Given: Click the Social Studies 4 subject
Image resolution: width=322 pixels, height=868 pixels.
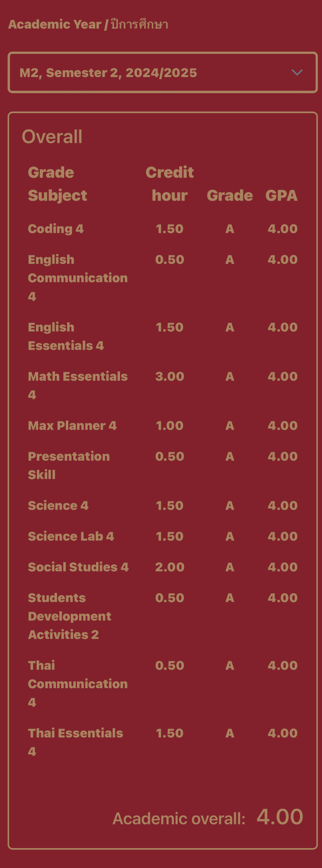Looking at the screenshot, I should point(78,567).
